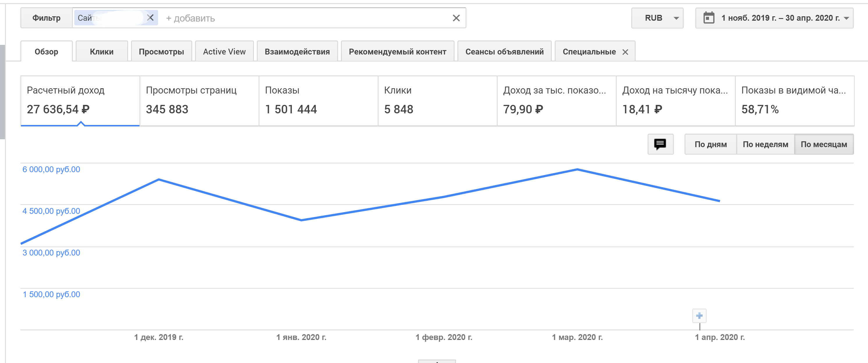Open the RUB currency dropdown
The height and width of the screenshot is (363, 868).
(x=657, y=18)
